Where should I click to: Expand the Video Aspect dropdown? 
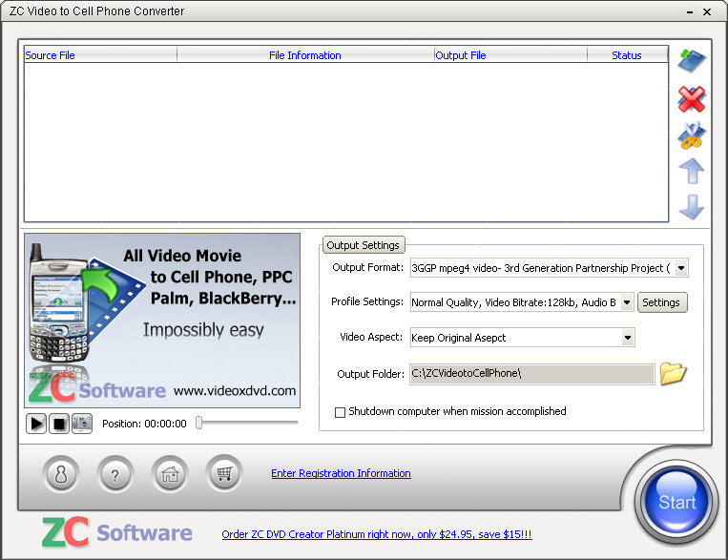pos(627,338)
